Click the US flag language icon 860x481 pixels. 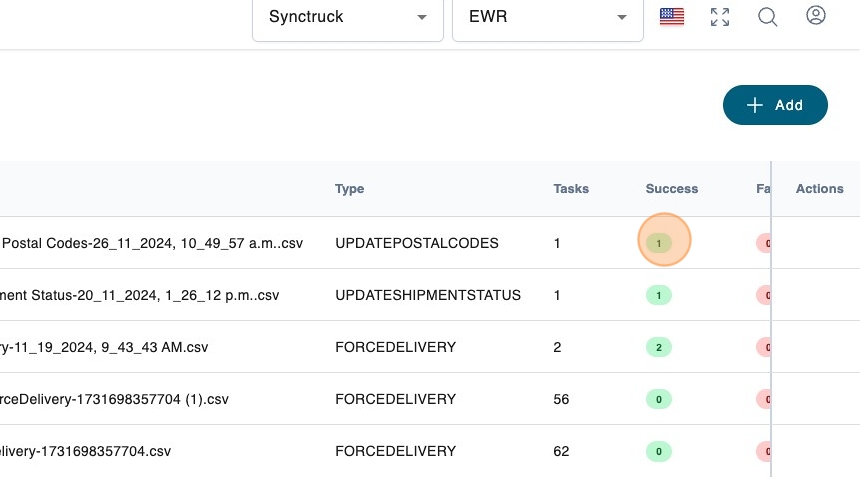point(672,17)
